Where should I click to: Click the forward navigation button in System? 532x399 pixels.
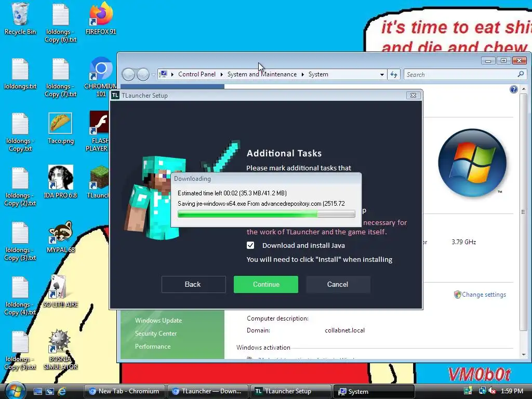pyautogui.click(x=143, y=74)
